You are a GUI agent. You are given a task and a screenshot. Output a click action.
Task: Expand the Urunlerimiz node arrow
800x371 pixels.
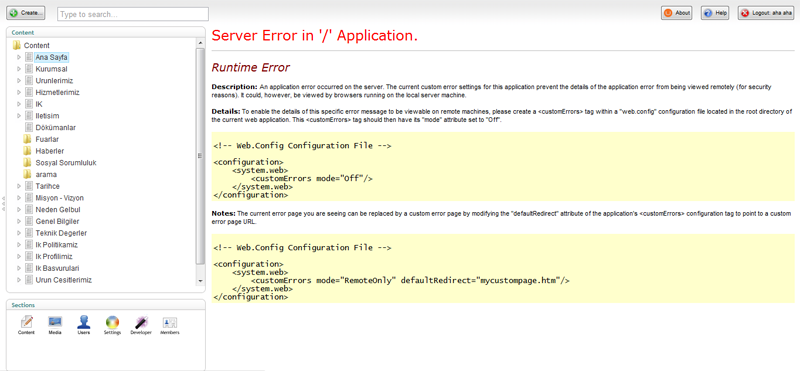[x=19, y=81]
